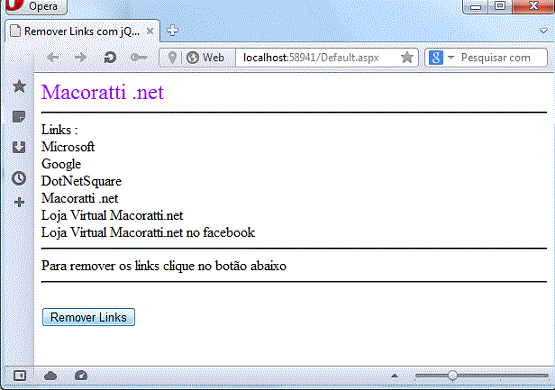The height and width of the screenshot is (390, 555).
Task: Click the purple Macoratti .net heading
Action: [103, 92]
